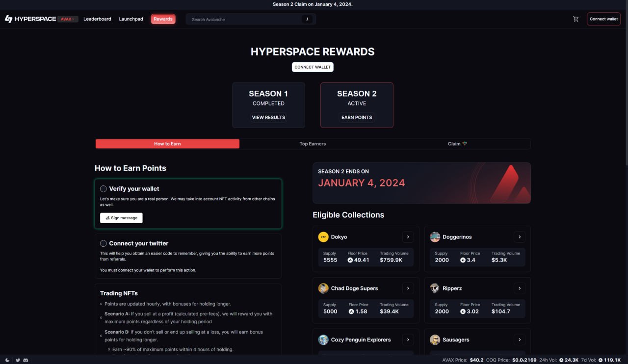Focus the Search Avalanche field
The width and height of the screenshot is (628, 364).
pyautogui.click(x=251, y=19)
